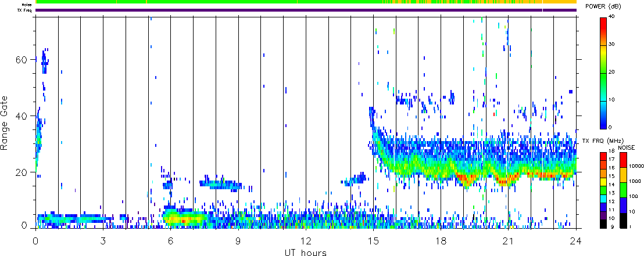Click the "15" tick label on UT hours axis
The width and height of the screenshot is (644, 256).
tap(373, 240)
